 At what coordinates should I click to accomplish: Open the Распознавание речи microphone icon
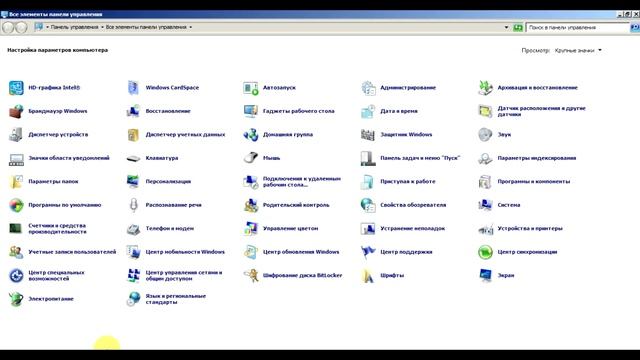[133, 205]
